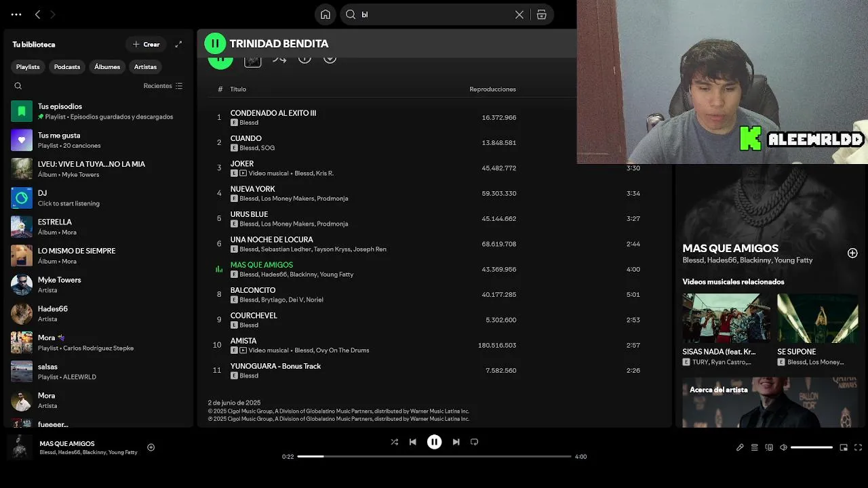Select track YUNOGUARA - Bonus Track
This screenshot has width=868, height=488.
pos(275,366)
